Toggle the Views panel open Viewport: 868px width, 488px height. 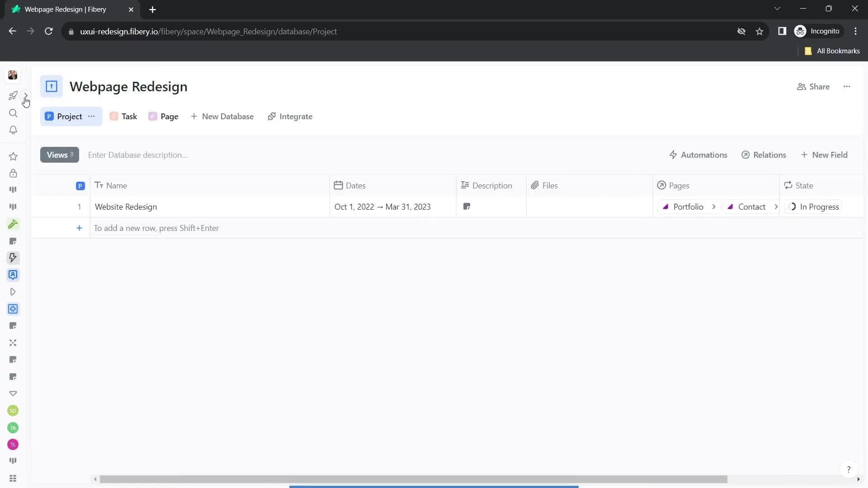pos(59,155)
